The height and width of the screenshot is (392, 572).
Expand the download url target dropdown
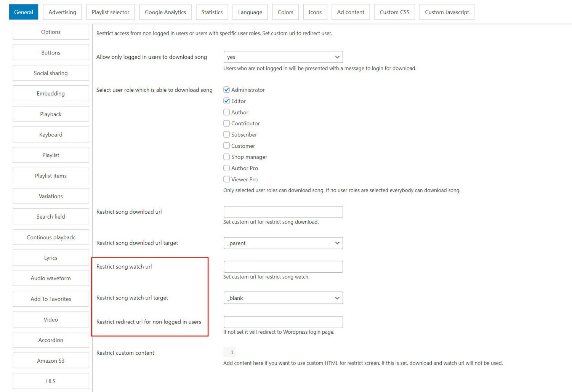click(x=283, y=243)
